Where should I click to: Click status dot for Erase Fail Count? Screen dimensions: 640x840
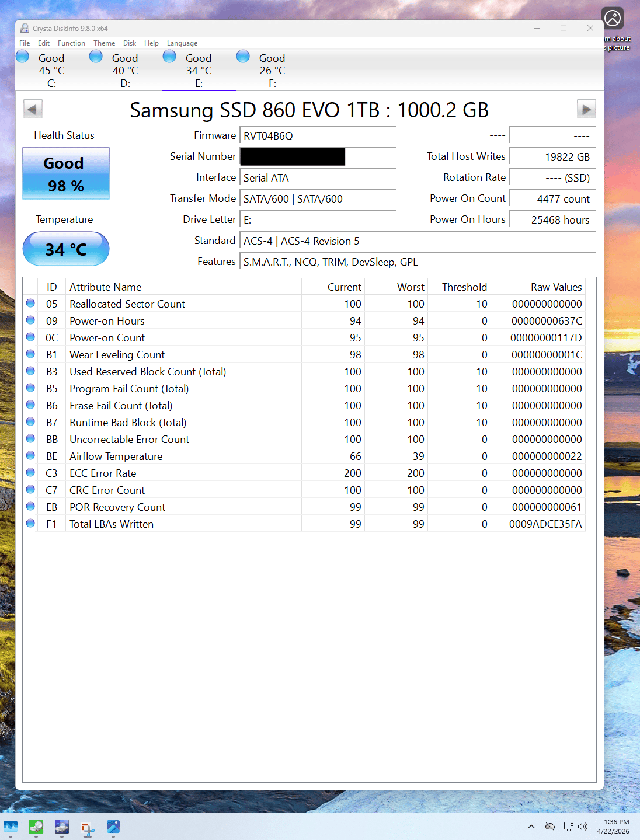(30, 405)
